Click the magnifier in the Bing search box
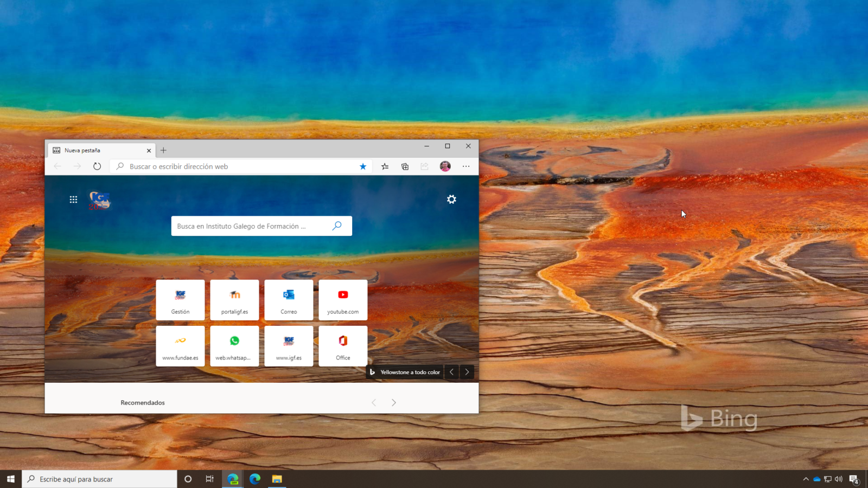The width and height of the screenshot is (868, 488). click(x=337, y=226)
